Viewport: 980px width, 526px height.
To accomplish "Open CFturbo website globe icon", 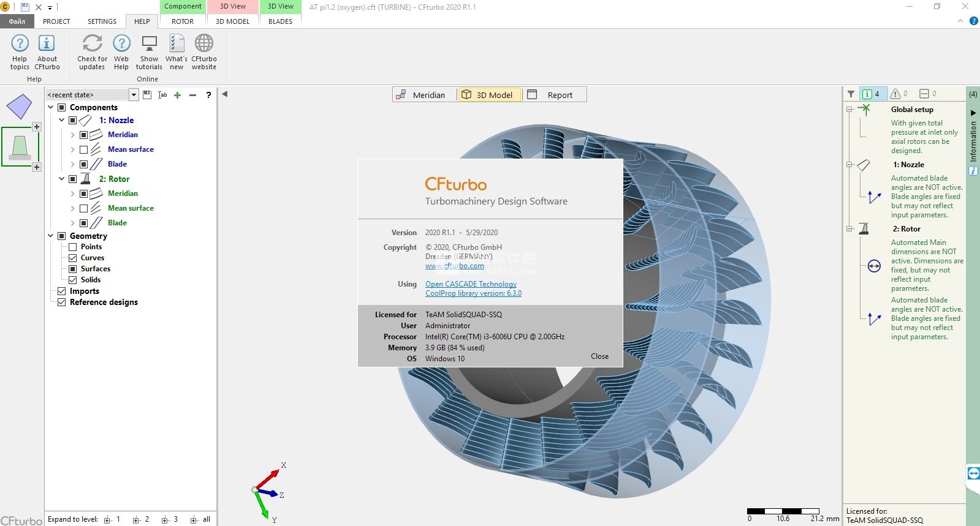I will coord(203,43).
